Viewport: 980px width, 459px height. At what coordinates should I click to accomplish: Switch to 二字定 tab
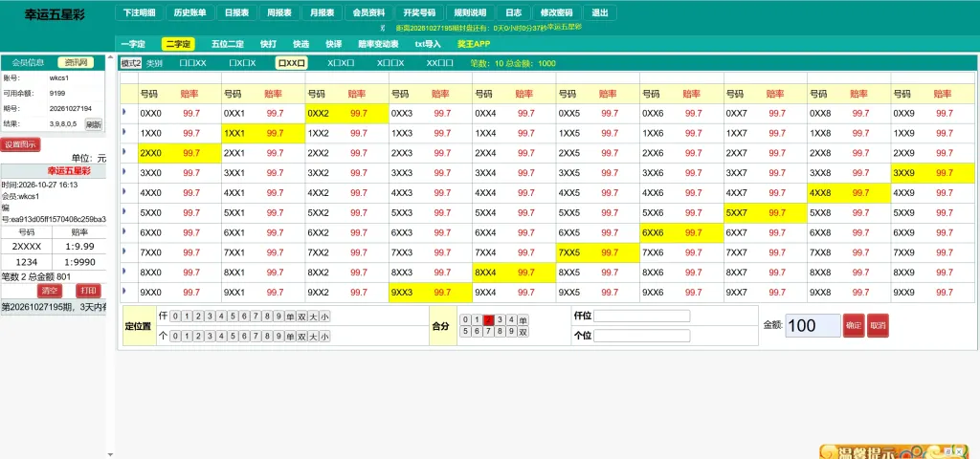[x=178, y=44]
